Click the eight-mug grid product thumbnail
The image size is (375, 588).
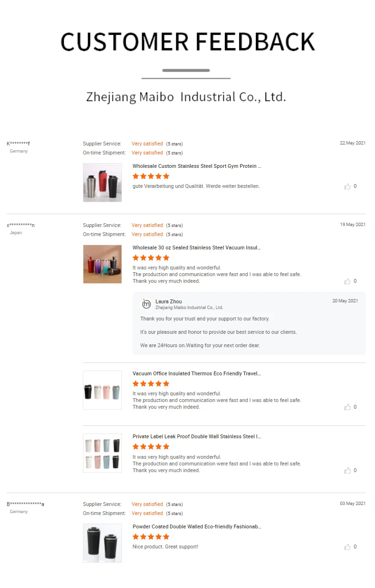click(102, 453)
